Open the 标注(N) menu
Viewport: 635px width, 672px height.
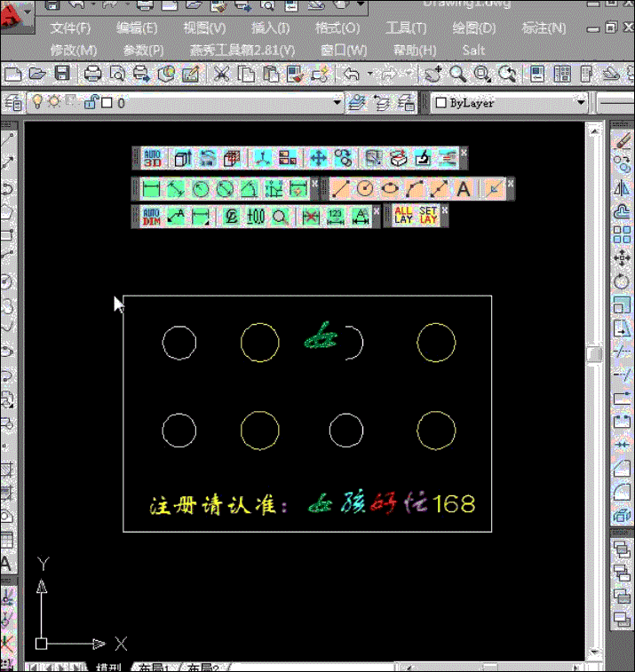[544, 28]
